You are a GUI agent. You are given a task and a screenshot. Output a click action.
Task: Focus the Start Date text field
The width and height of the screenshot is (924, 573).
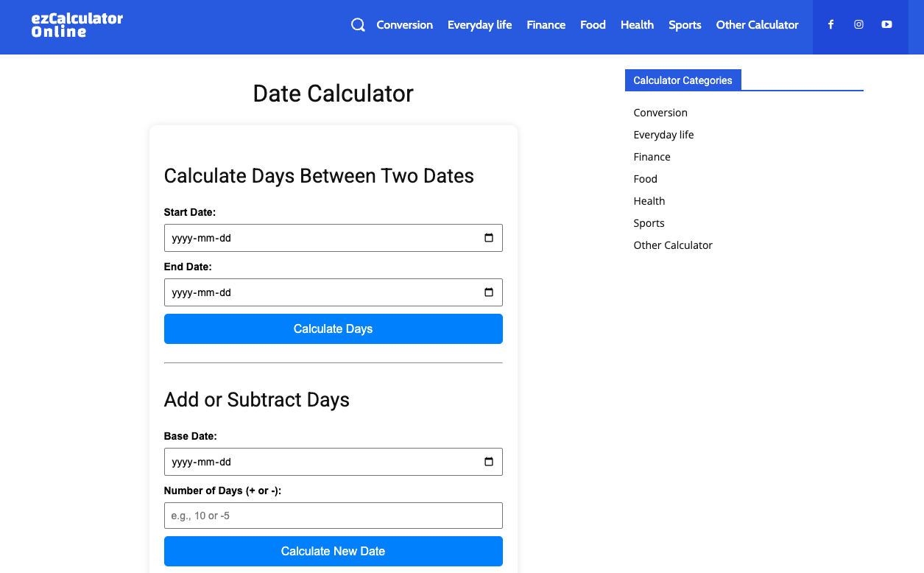click(x=333, y=238)
